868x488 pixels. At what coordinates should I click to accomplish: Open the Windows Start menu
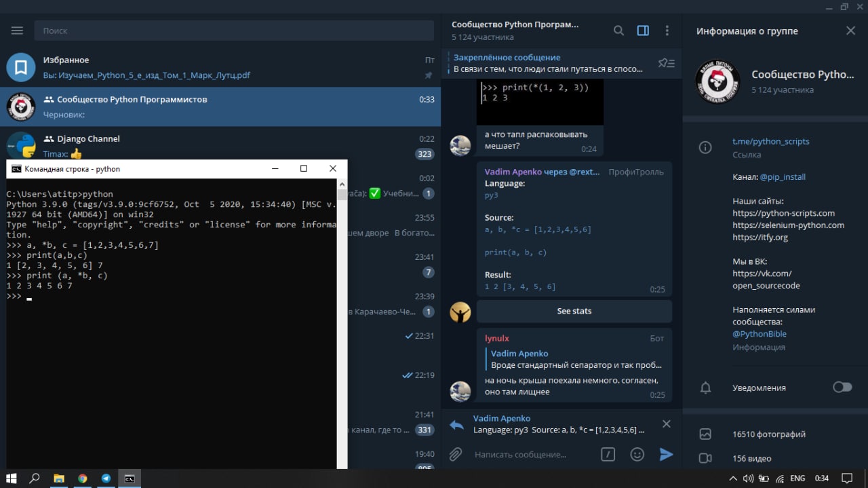coord(11,478)
